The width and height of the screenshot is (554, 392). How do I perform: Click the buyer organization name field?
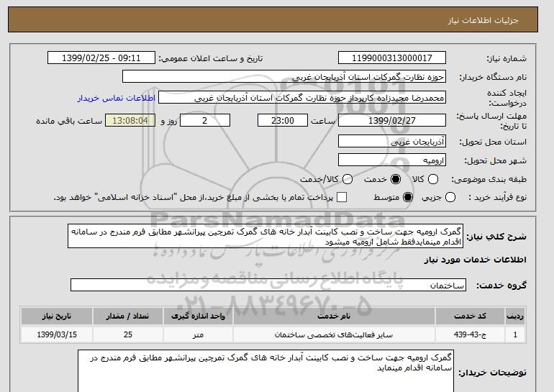pyautogui.click(x=284, y=77)
